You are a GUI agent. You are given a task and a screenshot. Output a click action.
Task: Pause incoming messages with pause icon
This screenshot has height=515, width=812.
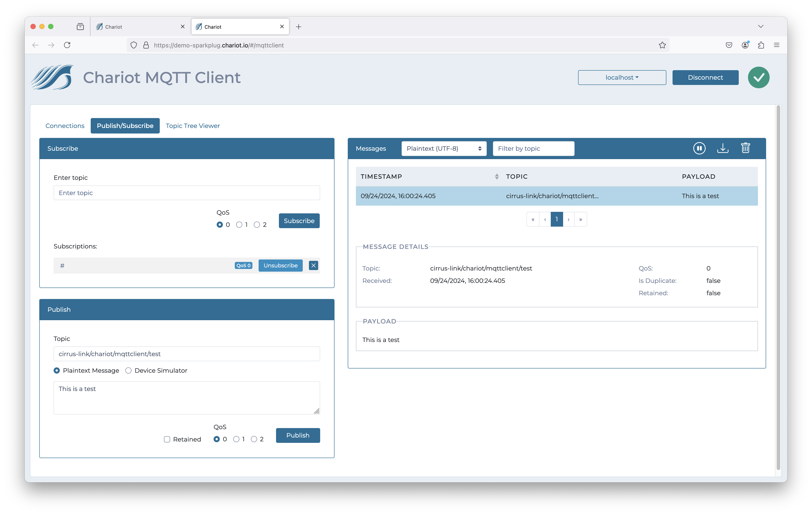(699, 148)
